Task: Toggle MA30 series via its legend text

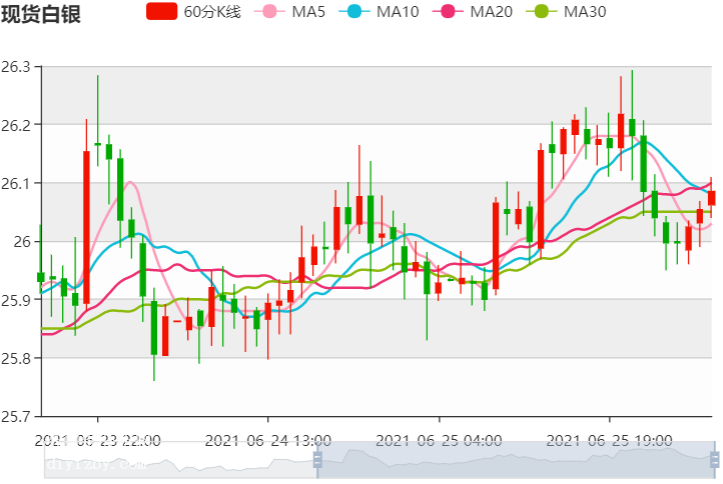Action: coord(585,13)
